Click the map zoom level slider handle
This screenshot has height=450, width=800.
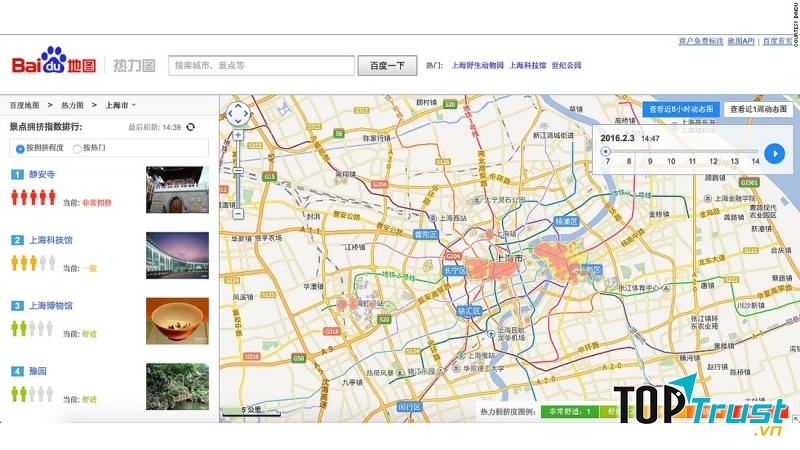pos(238,171)
